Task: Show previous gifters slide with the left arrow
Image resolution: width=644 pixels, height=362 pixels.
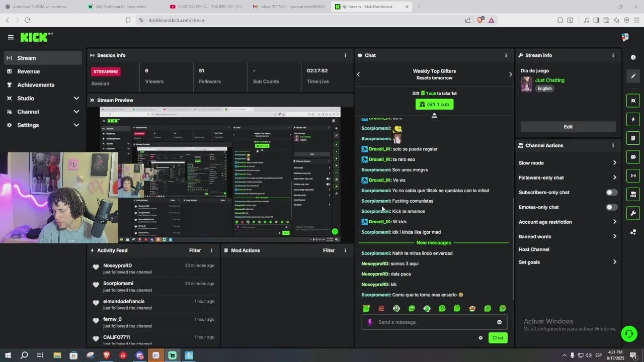Action: [x=358, y=74]
